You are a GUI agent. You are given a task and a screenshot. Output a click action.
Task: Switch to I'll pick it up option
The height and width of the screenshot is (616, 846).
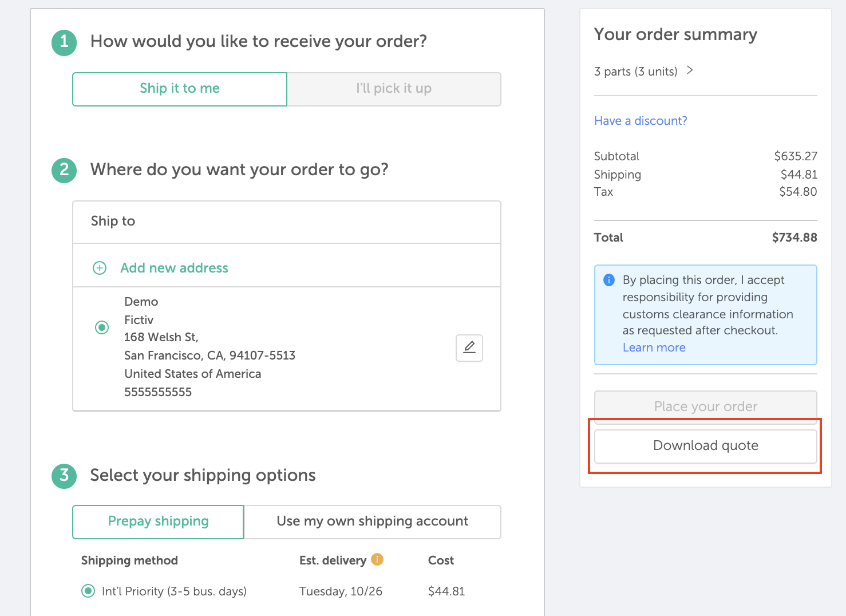(x=394, y=89)
